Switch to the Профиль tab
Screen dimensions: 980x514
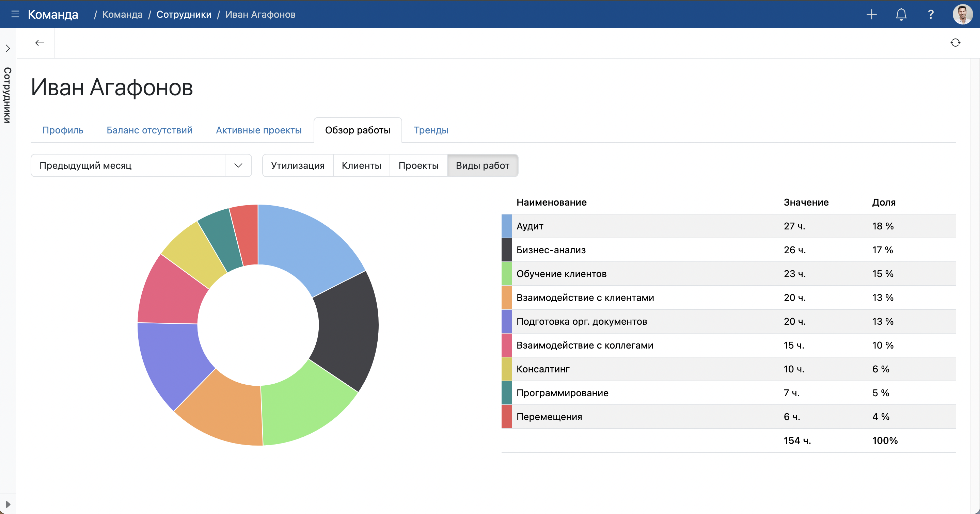pyautogui.click(x=63, y=130)
